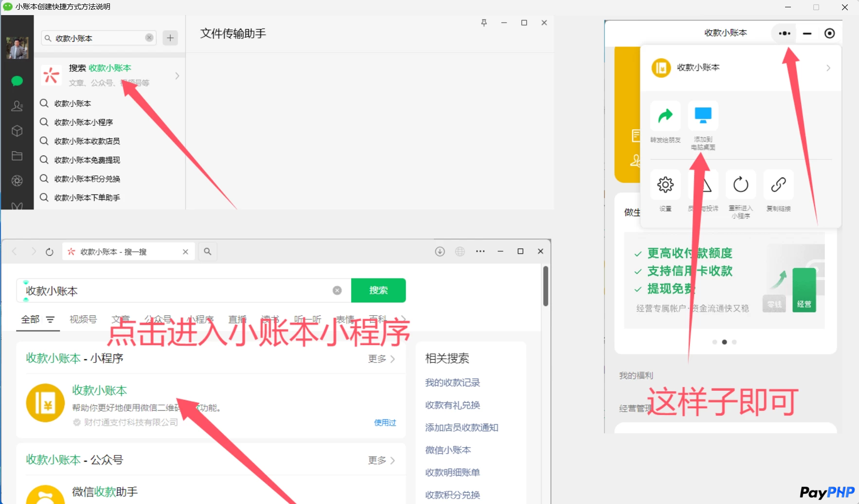Click 转发给朋友 share icon
Image resolution: width=859 pixels, height=504 pixels.
tap(665, 116)
